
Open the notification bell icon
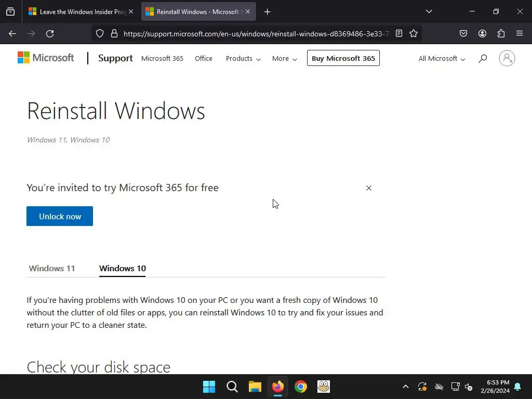point(518,387)
